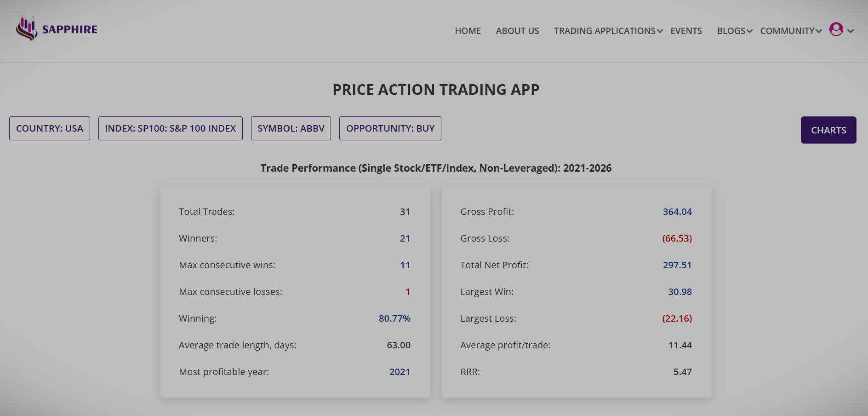Click the Blogs menu label
This screenshot has height=416, width=868.
pos(731,31)
